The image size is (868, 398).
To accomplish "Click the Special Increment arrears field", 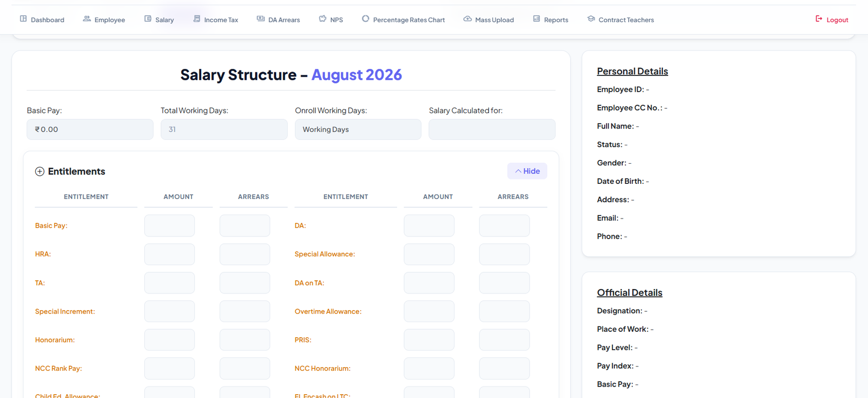I will (245, 311).
